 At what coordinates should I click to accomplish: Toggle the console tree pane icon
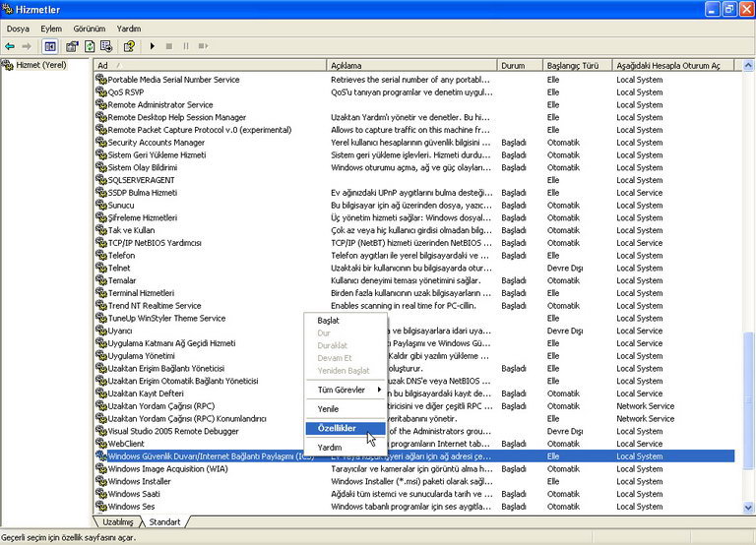click(x=50, y=46)
